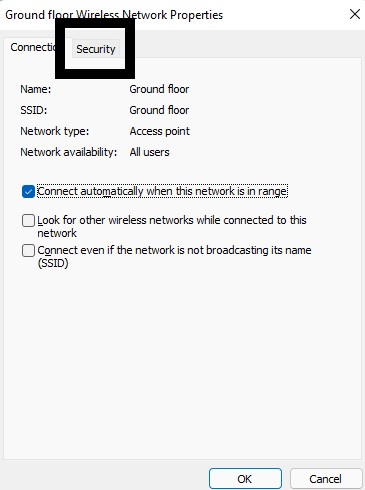Switch to the Security tab
Screen dimensions: 365x490
96,49
